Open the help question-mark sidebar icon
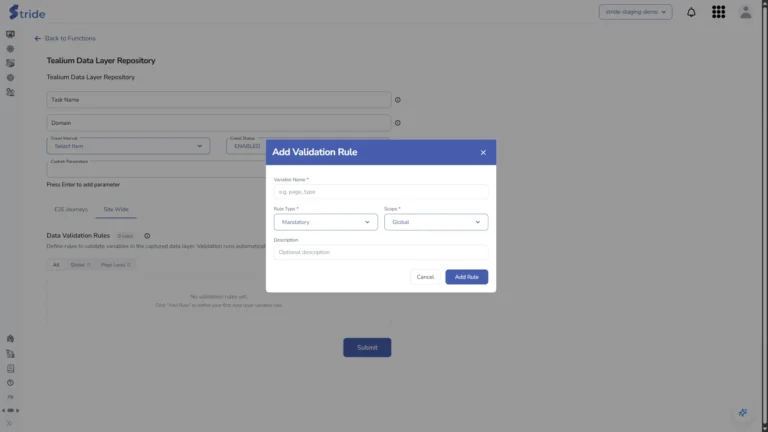Image resolution: width=768 pixels, height=432 pixels. (10, 383)
